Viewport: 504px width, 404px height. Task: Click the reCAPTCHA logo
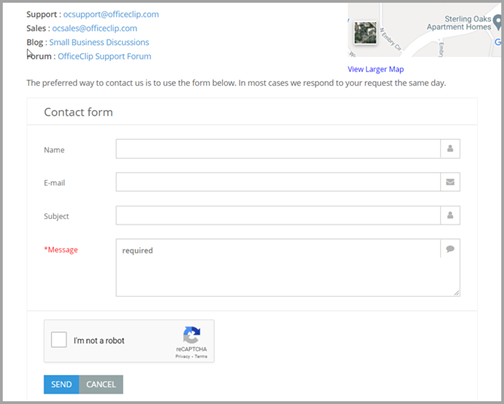tap(192, 335)
